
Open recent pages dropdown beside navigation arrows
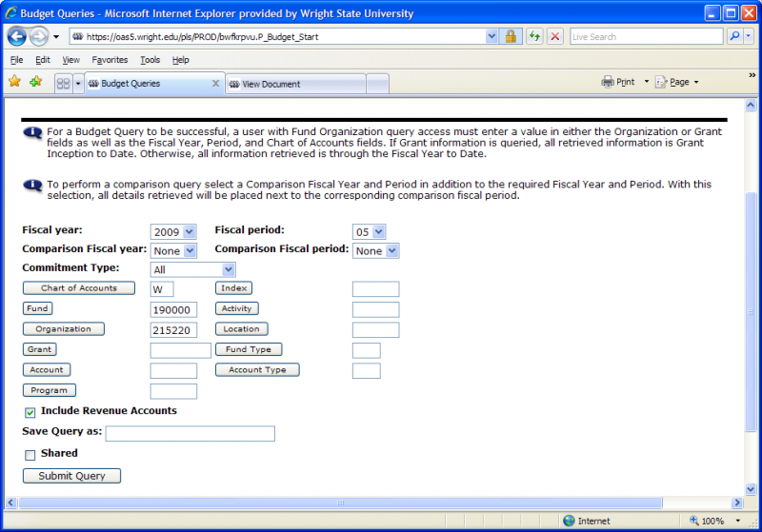point(56,36)
